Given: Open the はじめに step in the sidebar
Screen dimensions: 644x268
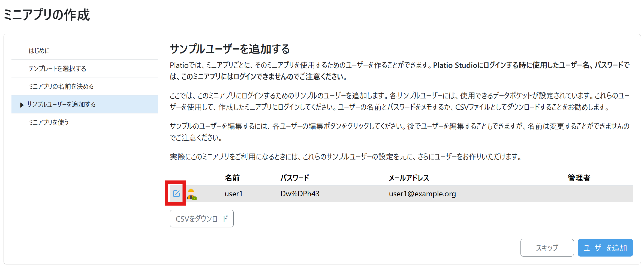Looking at the screenshot, I should coord(39,51).
